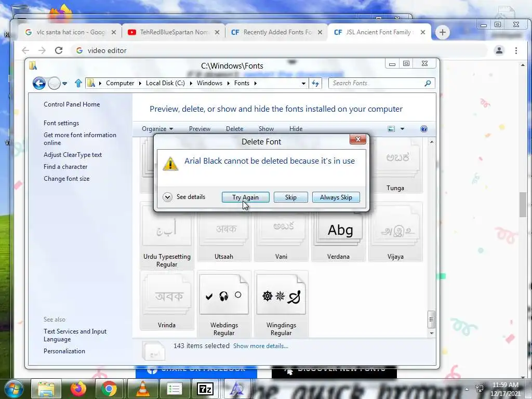This screenshot has width=532, height=399.
Task: Click Windows in the address breadcrumb
Action: (x=209, y=83)
